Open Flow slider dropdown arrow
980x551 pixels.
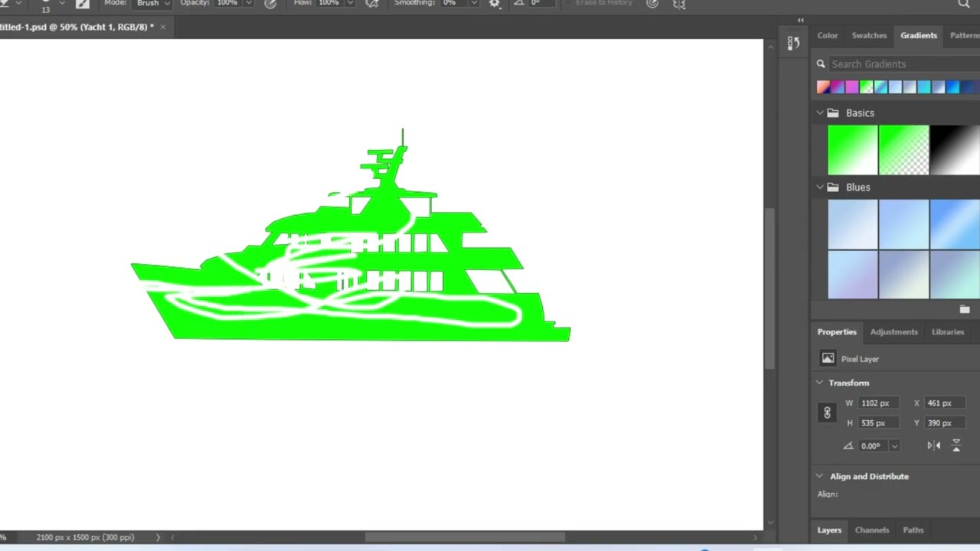[350, 4]
